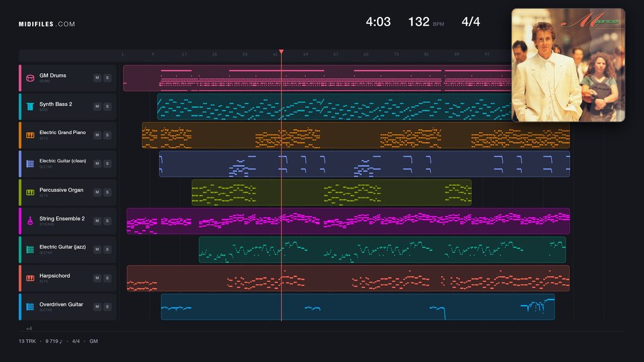Screen dimensions: 644x362
Task: Click the Electric Guitar (clean) fretboard icon
Action: 30,164
